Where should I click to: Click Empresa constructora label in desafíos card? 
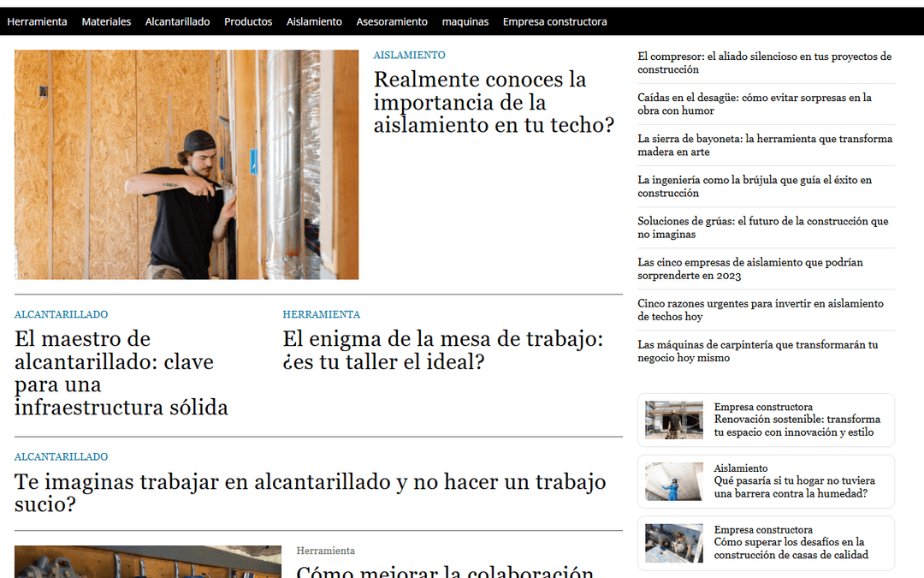[763, 530]
